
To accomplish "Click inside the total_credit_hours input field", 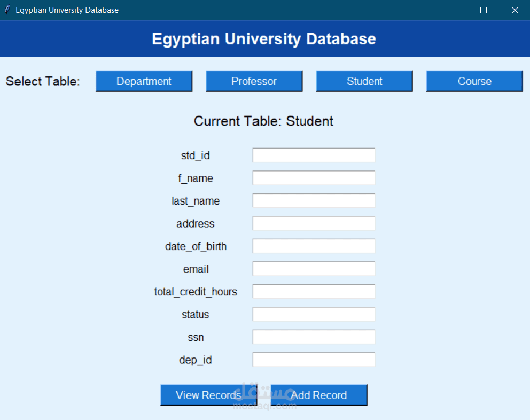I will (313, 291).
